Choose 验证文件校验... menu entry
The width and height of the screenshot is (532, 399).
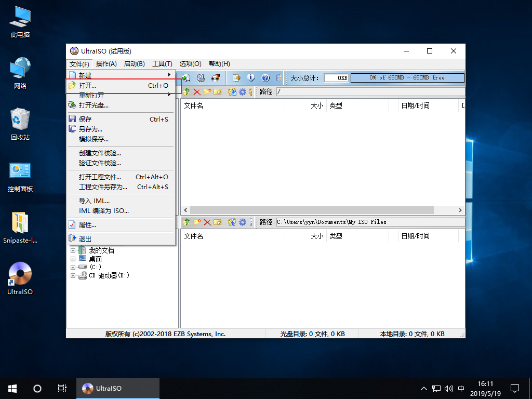(121, 163)
